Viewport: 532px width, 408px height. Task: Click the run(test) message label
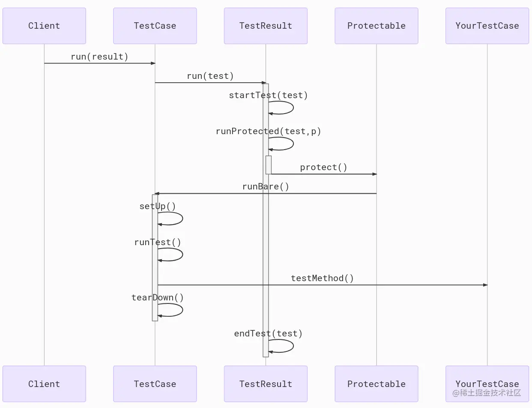pos(210,76)
